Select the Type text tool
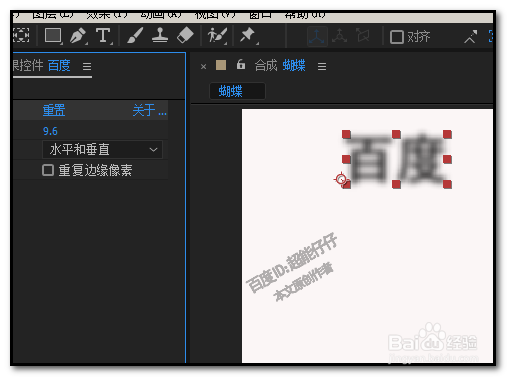 103,35
